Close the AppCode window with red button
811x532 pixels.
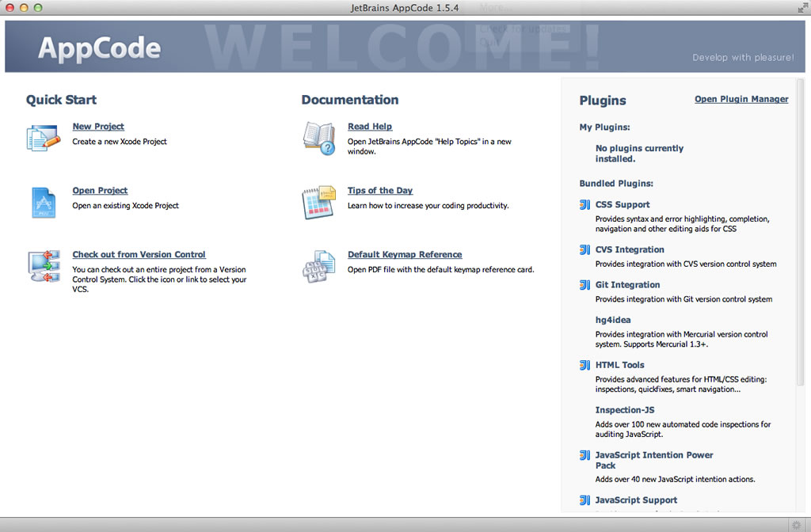pos(10,8)
